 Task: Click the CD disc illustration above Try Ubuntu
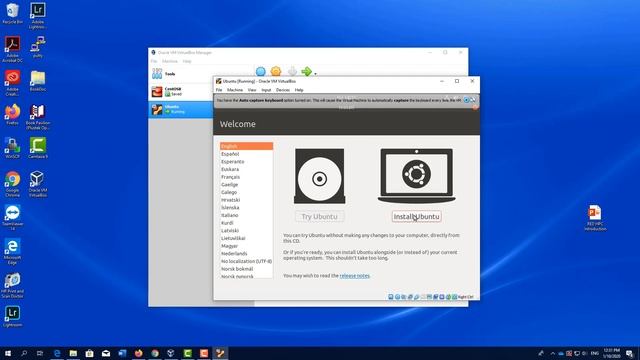coord(320,176)
